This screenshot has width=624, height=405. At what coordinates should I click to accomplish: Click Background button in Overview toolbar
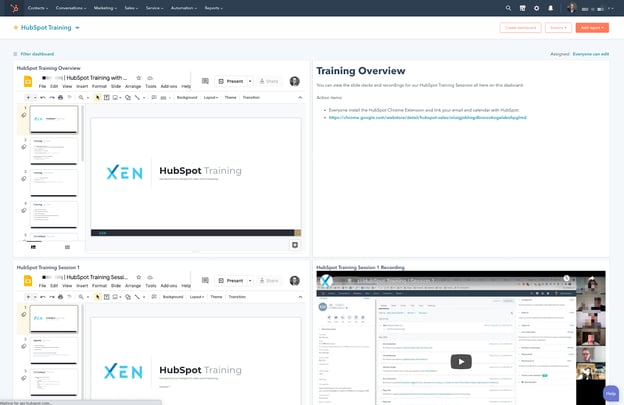(187, 97)
